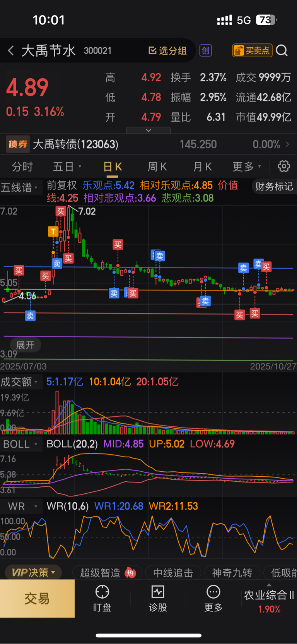
Task: Click the orange T marker on chart
Action: (x=53, y=232)
